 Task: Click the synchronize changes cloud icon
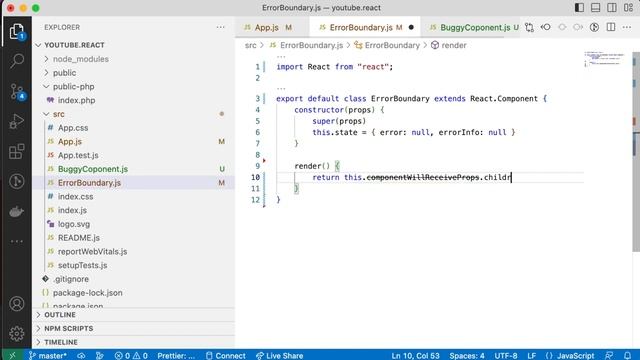pyautogui.click(x=81, y=356)
